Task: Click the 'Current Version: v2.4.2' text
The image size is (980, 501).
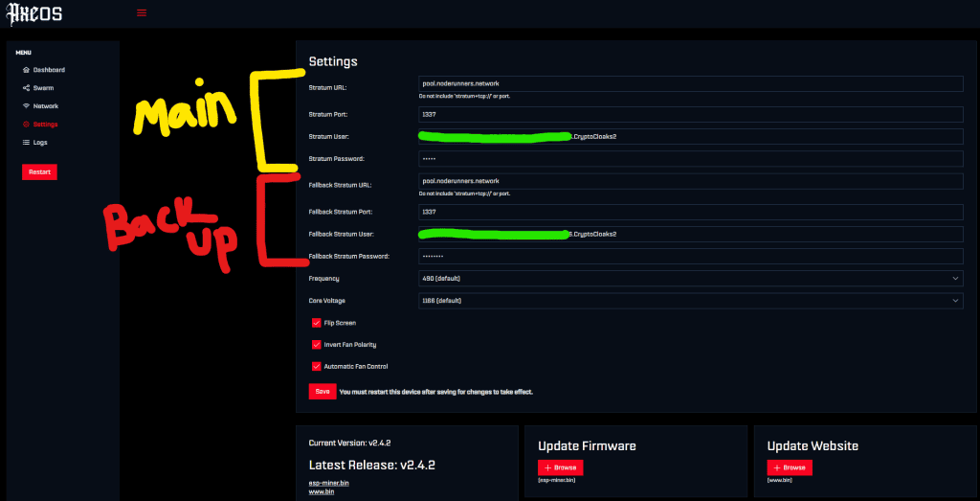Action: coord(350,443)
